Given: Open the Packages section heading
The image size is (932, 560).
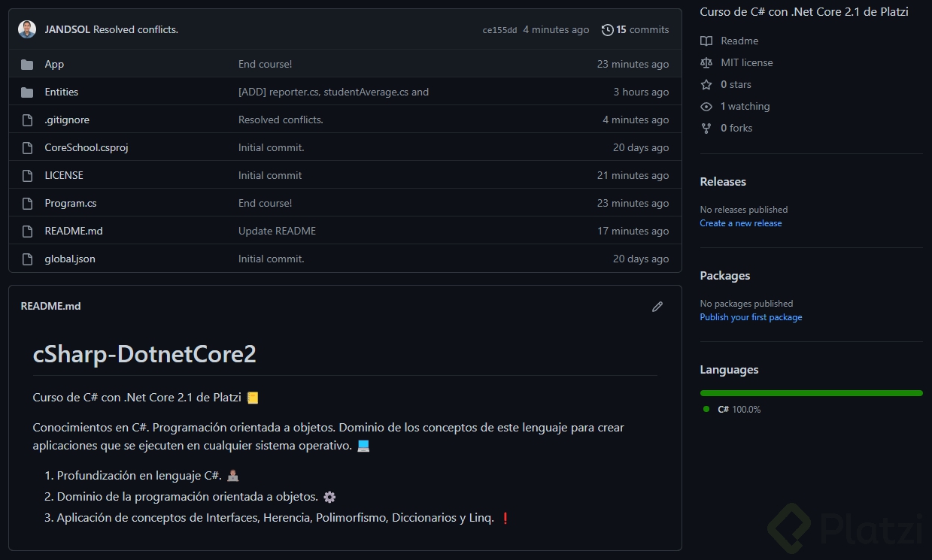Looking at the screenshot, I should pos(725,276).
